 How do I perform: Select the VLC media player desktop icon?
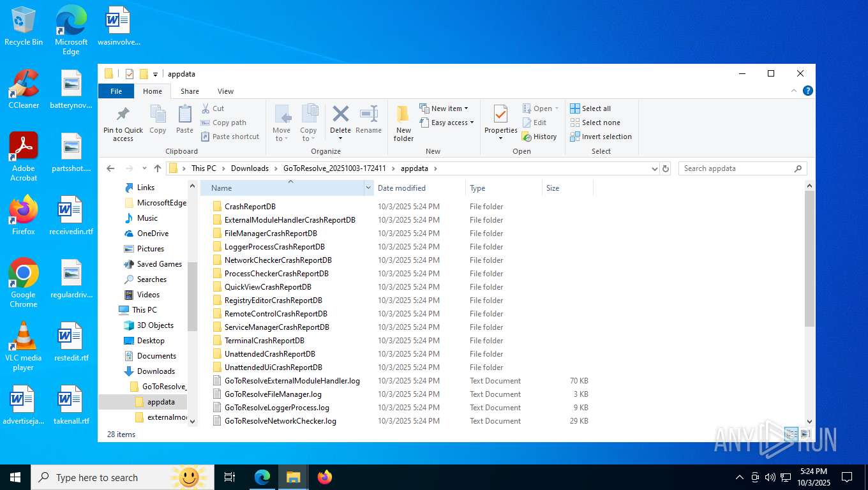(24, 346)
